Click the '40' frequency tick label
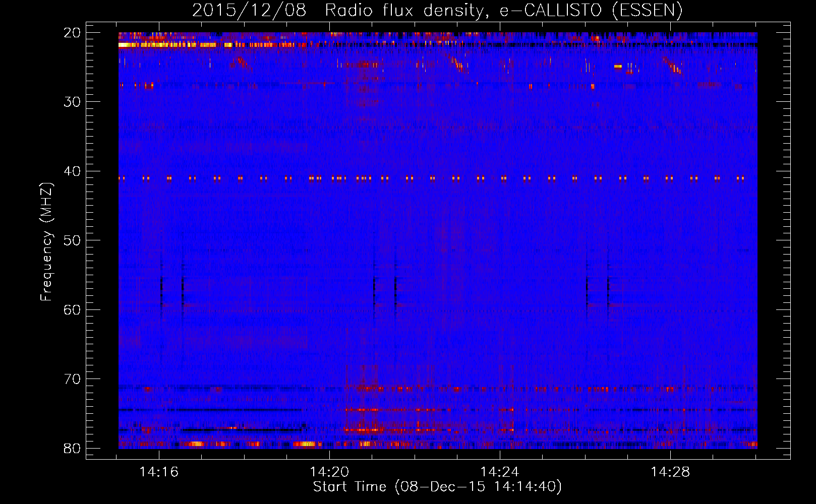Image resolution: width=816 pixels, height=504 pixels. click(72, 171)
